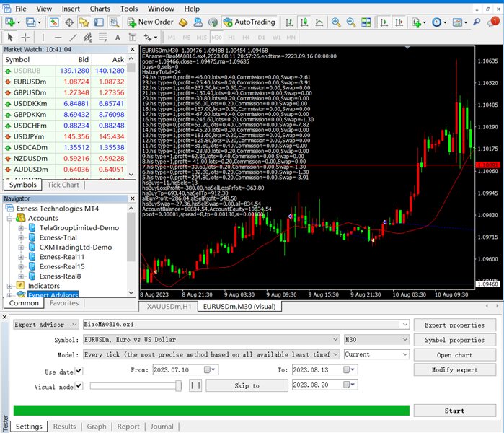Open the Current spread dropdown
Screen dimensions: 504x433
point(376,354)
